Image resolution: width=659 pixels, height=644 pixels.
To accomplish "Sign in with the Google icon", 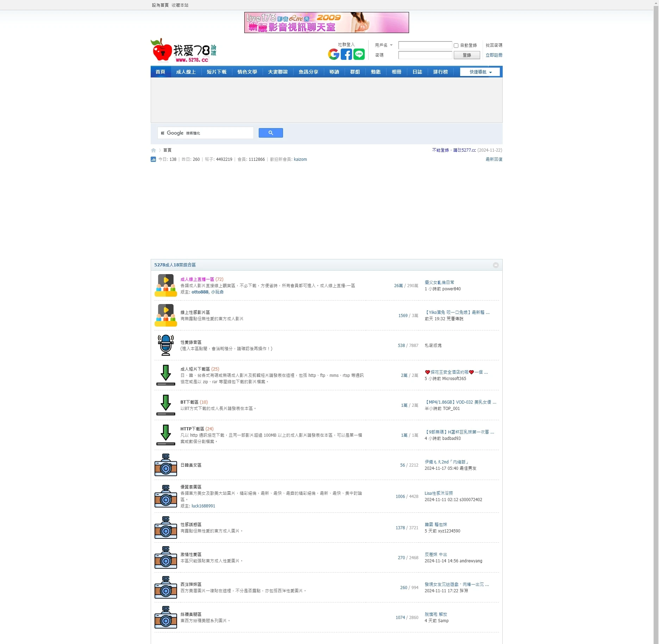I will 333,54.
